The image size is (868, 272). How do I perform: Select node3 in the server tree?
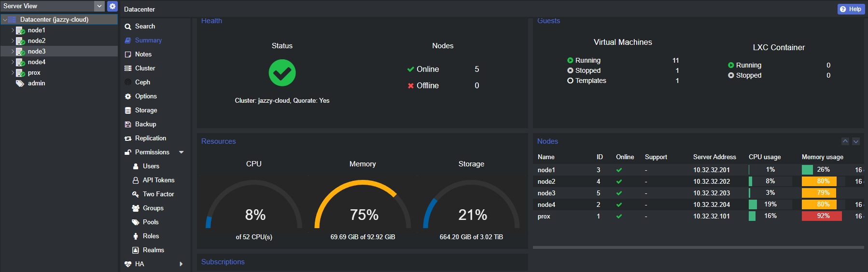(37, 52)
